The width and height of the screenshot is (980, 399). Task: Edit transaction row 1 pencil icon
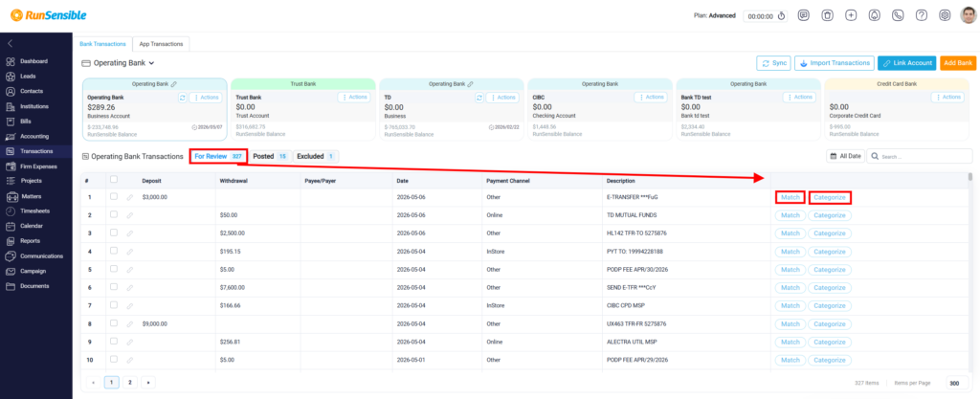[130, 197]
